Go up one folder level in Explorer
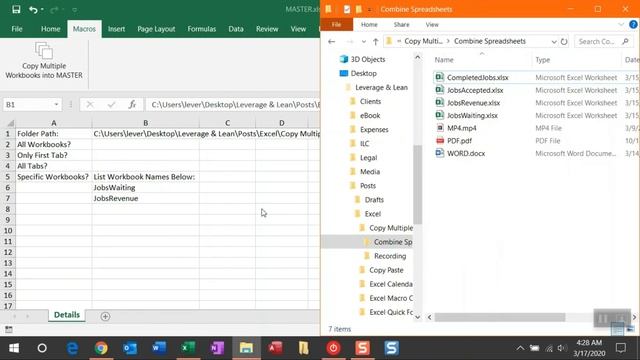640x360 pixels. tap(376, 41)
